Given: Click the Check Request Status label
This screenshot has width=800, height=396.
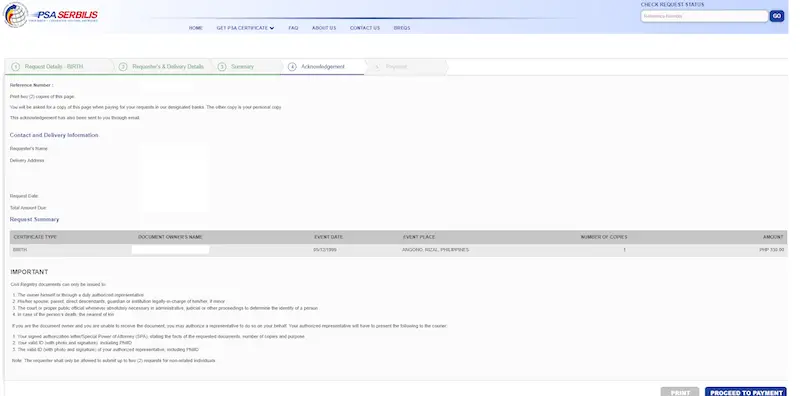Looking at the screenshot, I should 672,5.
